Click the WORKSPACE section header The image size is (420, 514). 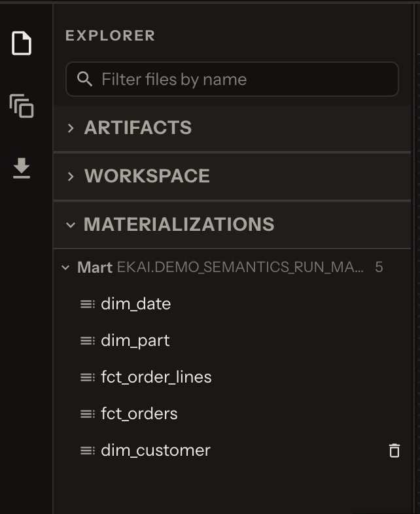click(232, 177)
